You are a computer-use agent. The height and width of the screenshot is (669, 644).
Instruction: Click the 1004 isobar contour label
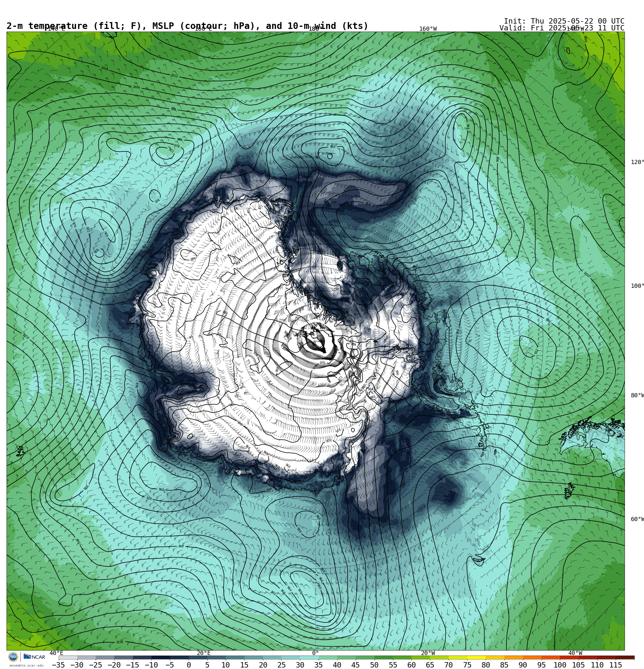(136, 87)
